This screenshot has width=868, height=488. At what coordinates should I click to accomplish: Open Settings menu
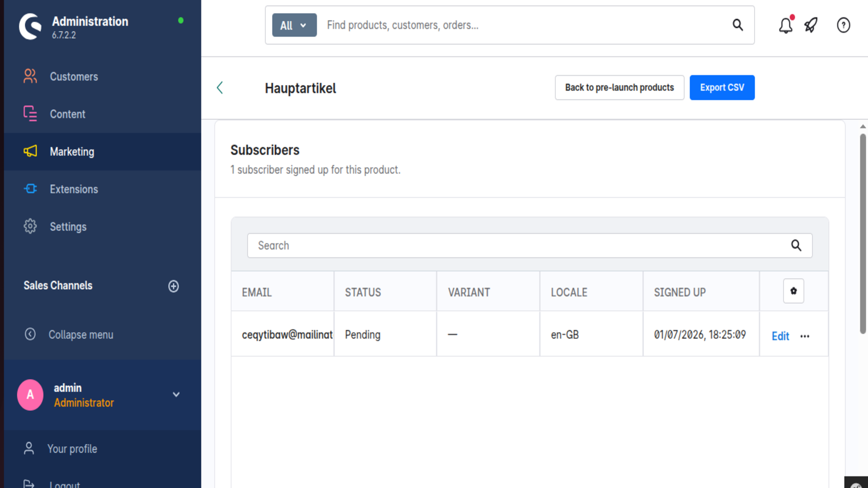[x=103, y=226]
